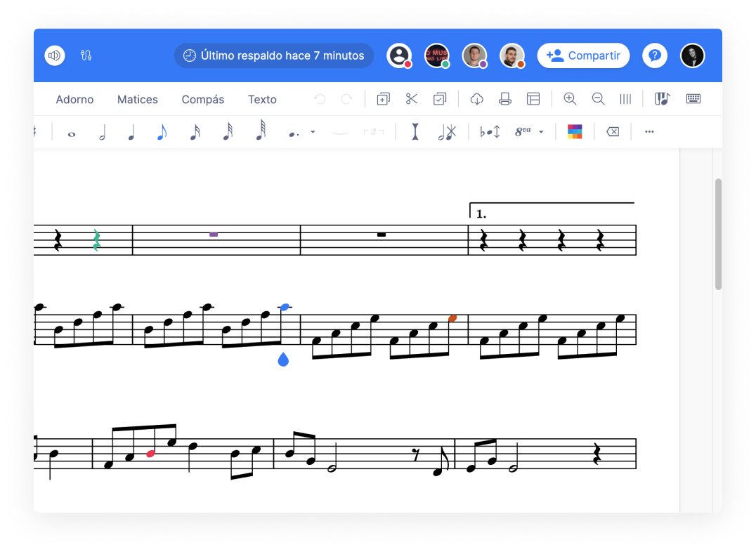Click the print icon

[x=504, y=99]
